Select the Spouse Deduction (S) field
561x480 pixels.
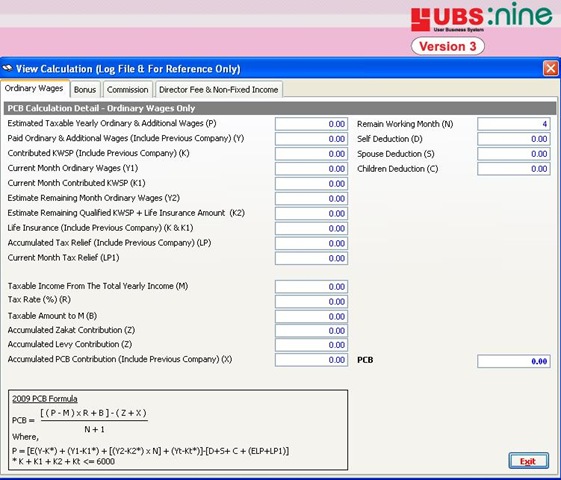point(514,154)
